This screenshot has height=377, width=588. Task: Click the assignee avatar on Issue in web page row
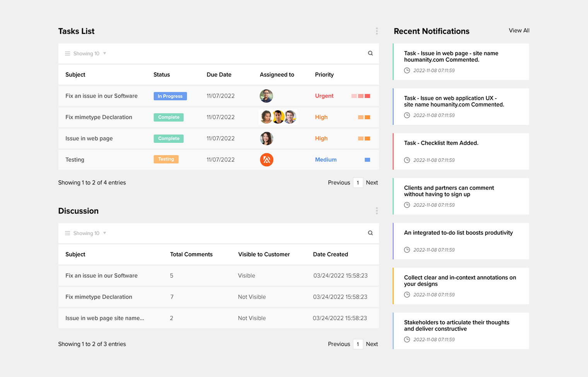click(267, 138)
